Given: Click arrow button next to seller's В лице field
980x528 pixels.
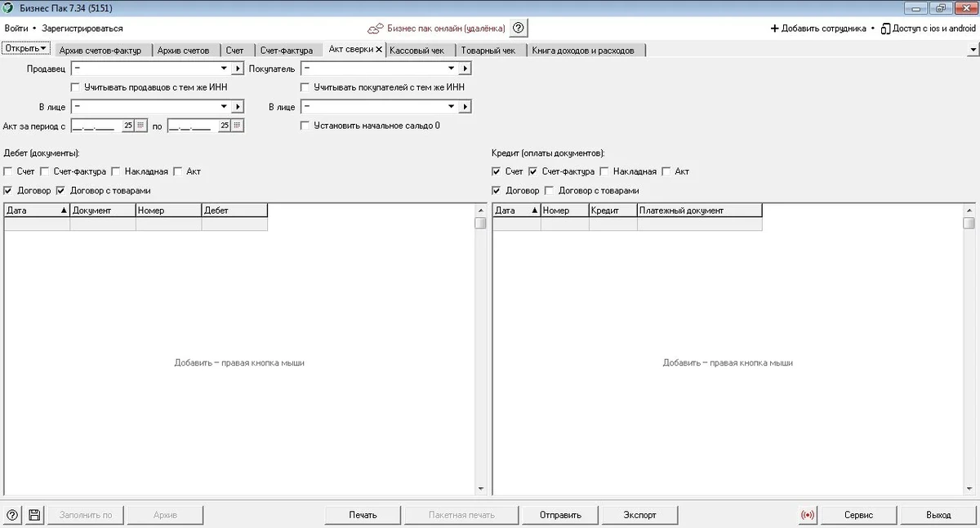Looking at the screenshot, I should pos(238,107).
